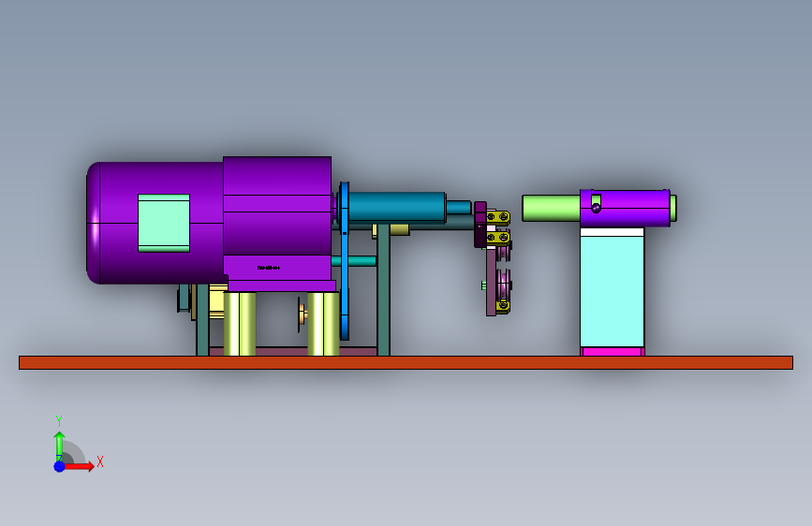This screenshot has height=526, width=812.
Task: Select the blue pulley disc beside the gearbox
Action: tap(345, 261)
